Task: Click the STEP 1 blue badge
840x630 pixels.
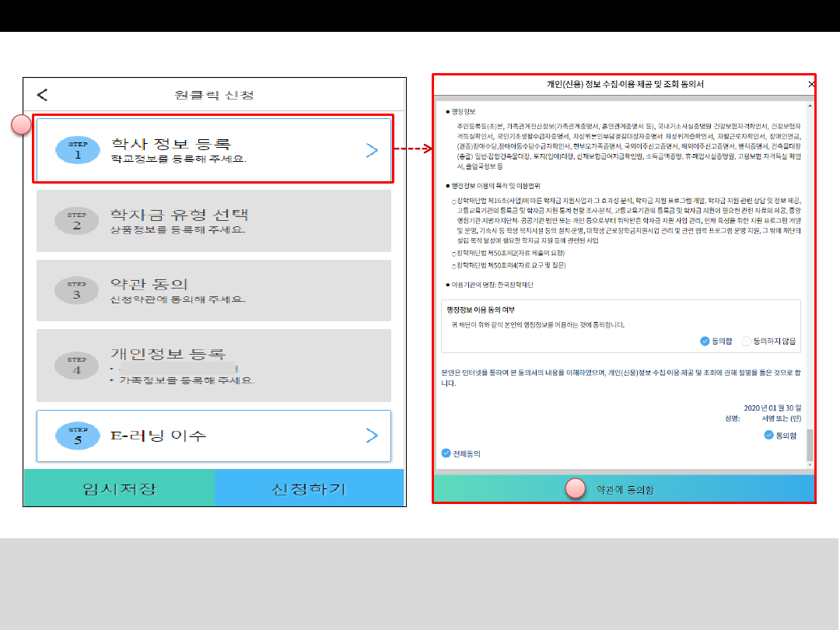Action: coord(78,150)
